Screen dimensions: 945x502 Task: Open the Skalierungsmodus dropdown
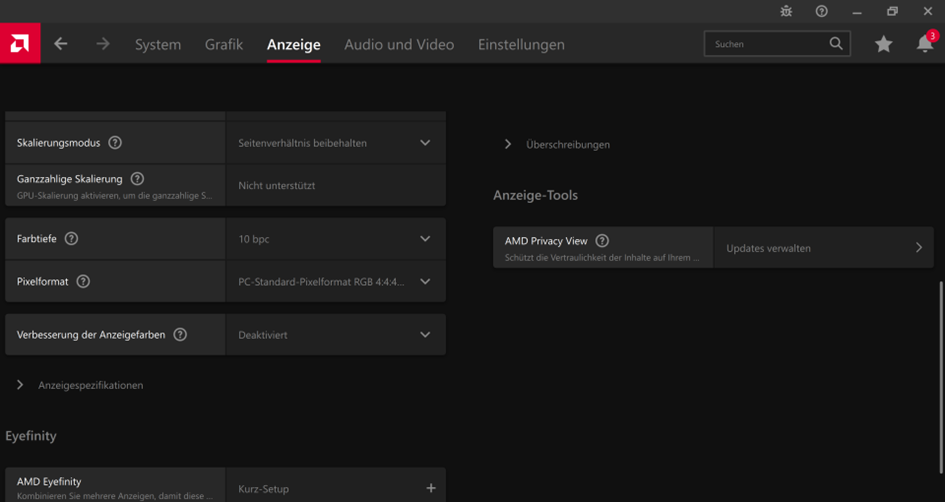pyautogui.click(x=336, y=143)
